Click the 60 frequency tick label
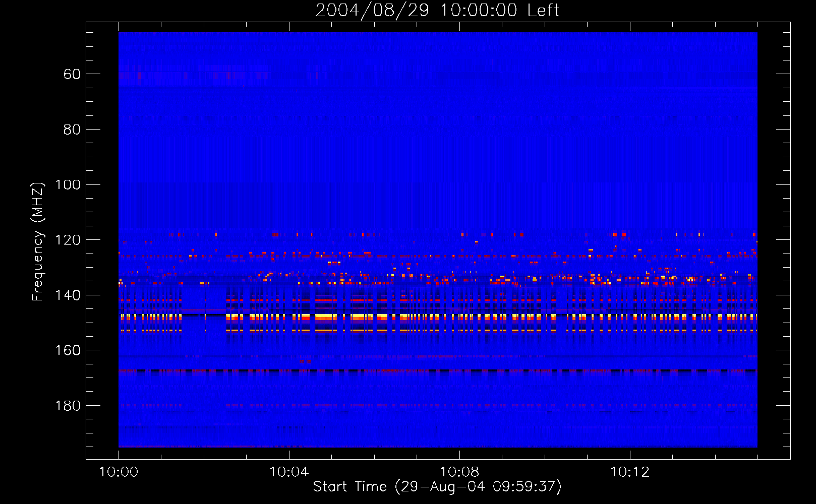 point(72,74)
